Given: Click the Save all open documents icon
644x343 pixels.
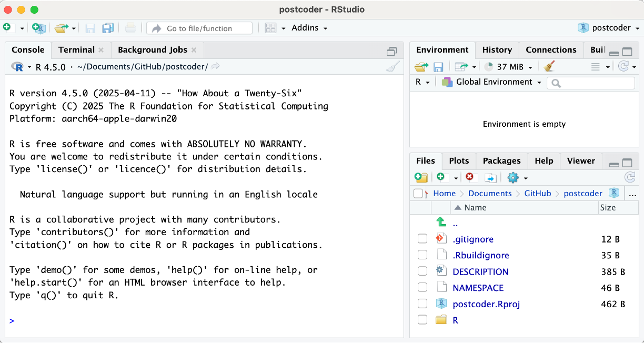Looking at the screenshot, I should click(108, 28).
